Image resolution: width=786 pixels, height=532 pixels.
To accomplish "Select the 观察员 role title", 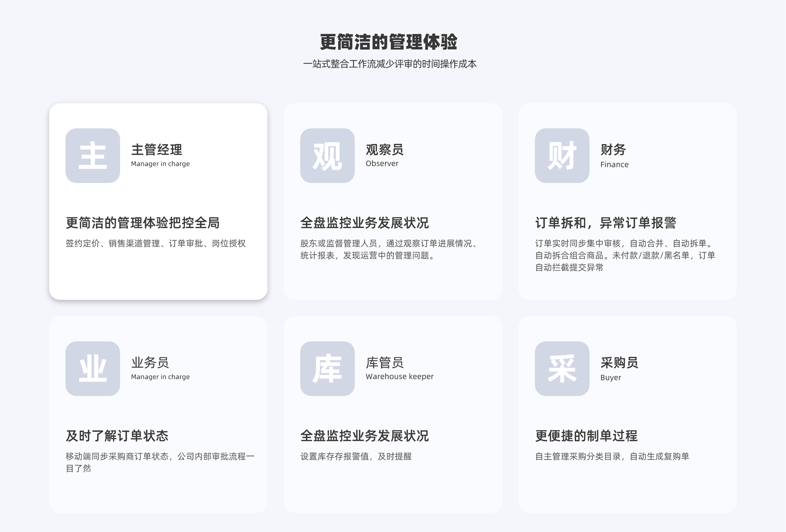I will click(384, 150).
